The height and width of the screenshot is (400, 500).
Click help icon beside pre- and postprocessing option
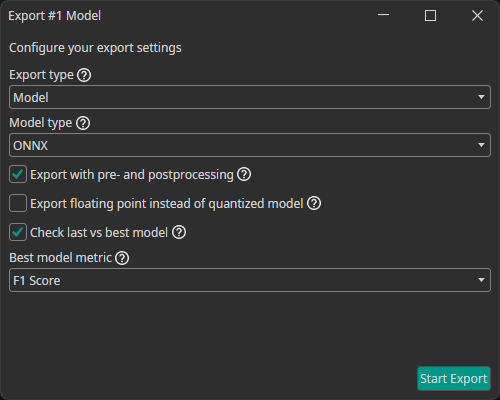tap(244, 174)
